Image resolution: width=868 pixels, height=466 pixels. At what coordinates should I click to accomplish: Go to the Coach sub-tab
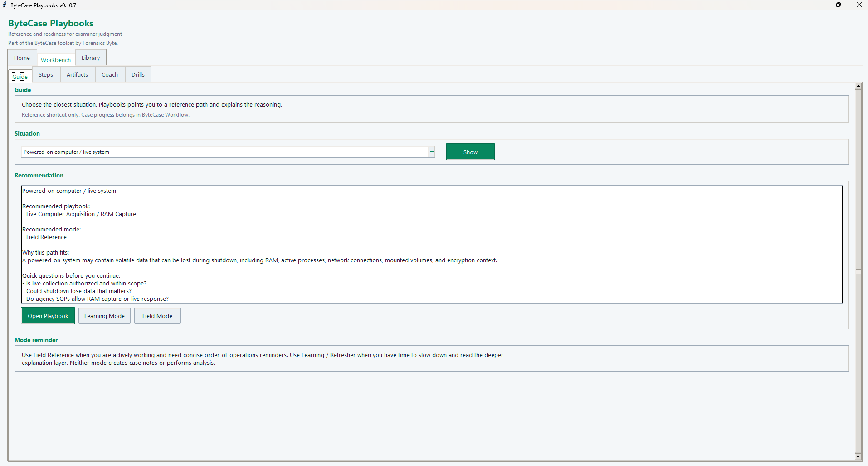pyautogui.click(x=110, y=74)
